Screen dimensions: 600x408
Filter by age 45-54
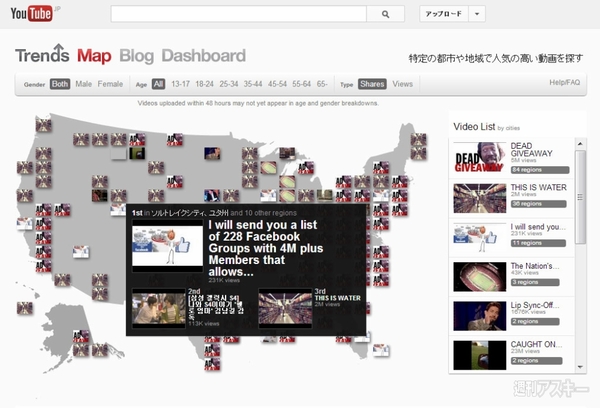click(x=277, y=84)
